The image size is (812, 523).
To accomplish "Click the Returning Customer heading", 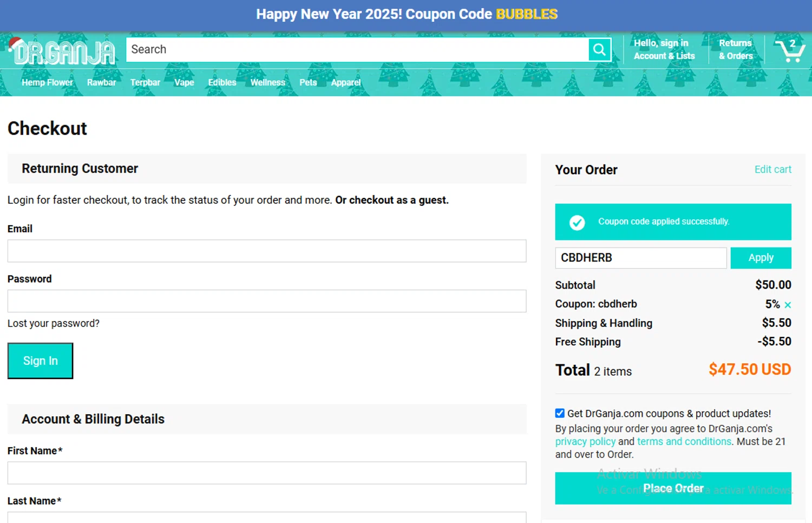I will pos(80,168).
